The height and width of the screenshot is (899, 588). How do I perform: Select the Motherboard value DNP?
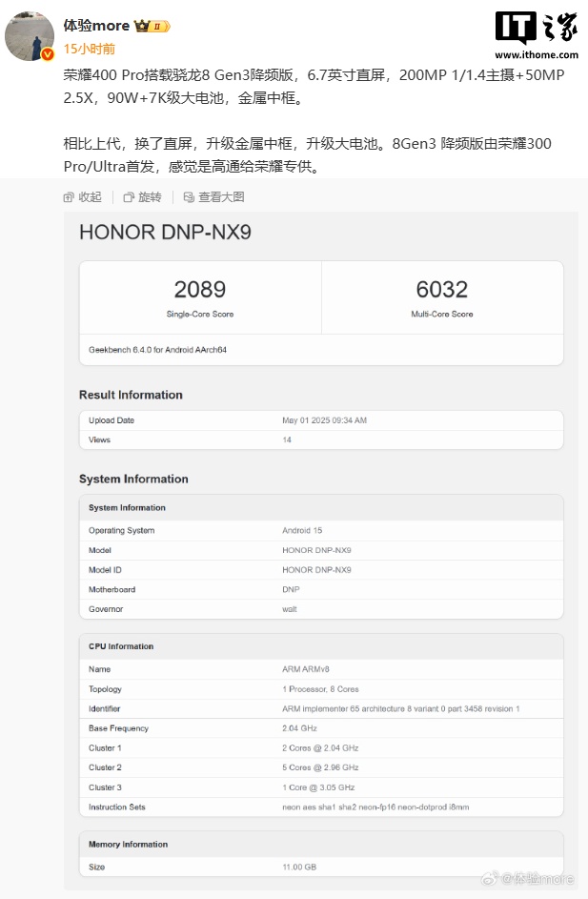click(x=291, y=589)
